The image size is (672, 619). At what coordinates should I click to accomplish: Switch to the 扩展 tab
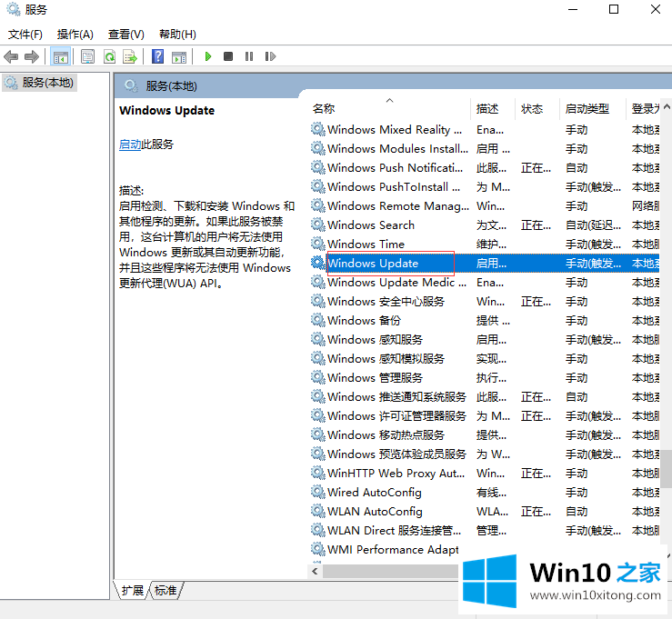pos(133,591)
